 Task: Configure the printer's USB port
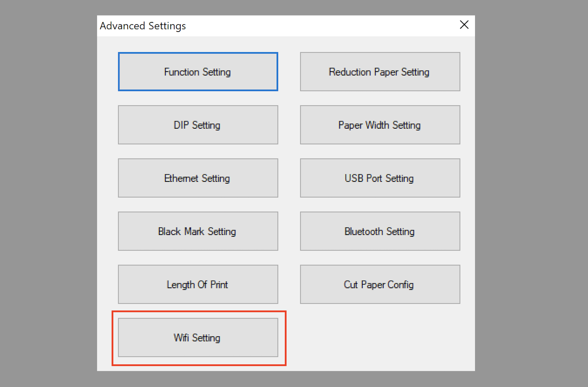click(380, 178)
